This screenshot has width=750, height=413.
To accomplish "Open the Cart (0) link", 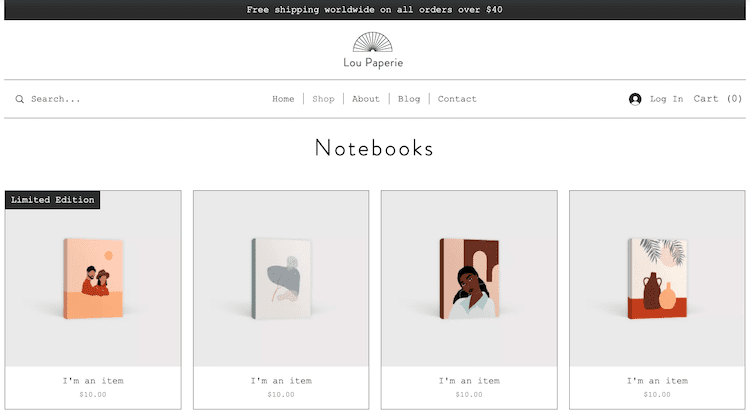I will pos(717,99).
